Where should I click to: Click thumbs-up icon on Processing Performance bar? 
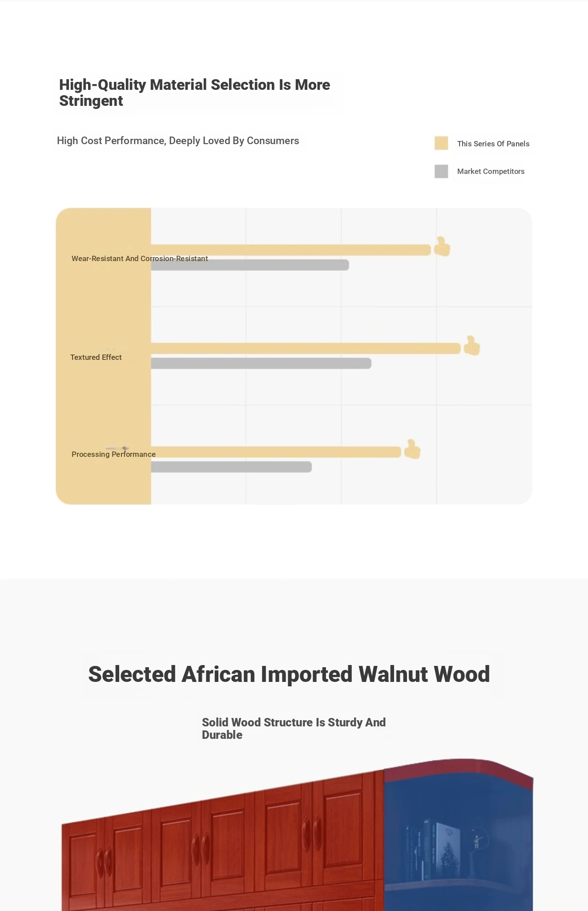click(412, 449)
